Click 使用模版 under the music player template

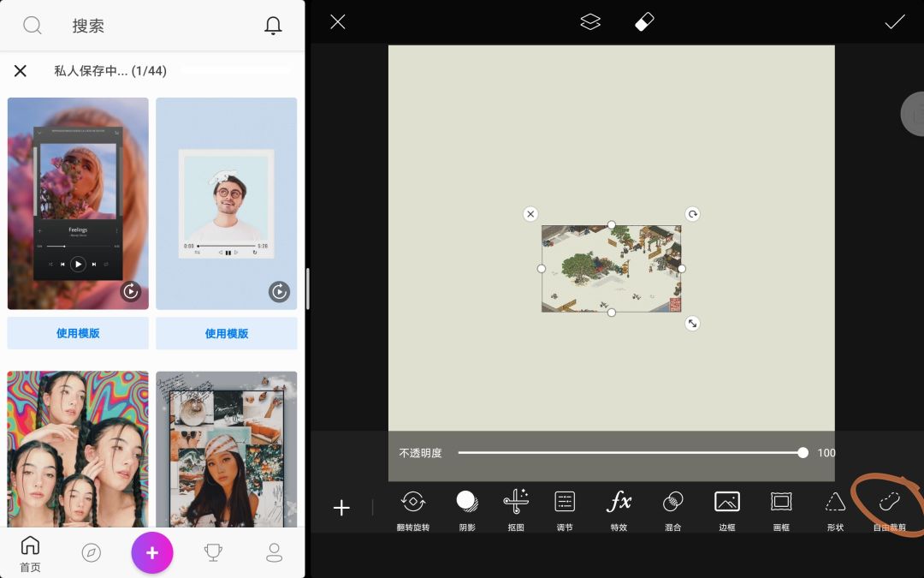pyautogui.click(x=78, y=333)
